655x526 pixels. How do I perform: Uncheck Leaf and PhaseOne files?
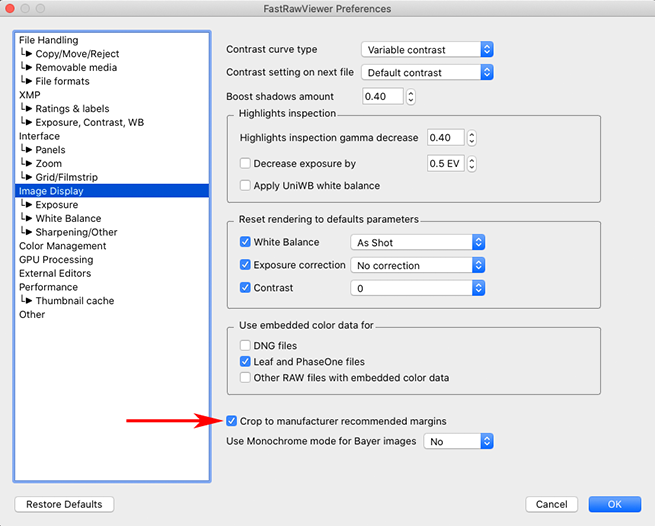coord(246,362)
